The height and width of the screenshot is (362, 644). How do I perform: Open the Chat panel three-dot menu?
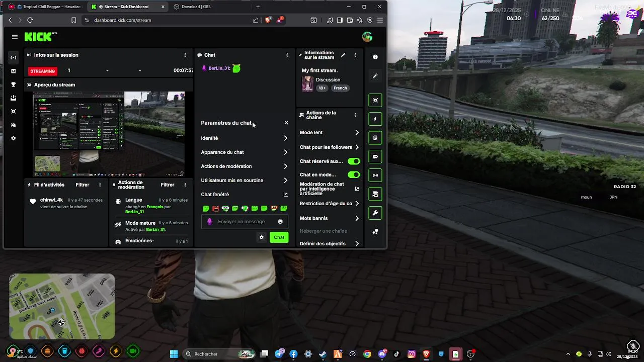[287, 55]
